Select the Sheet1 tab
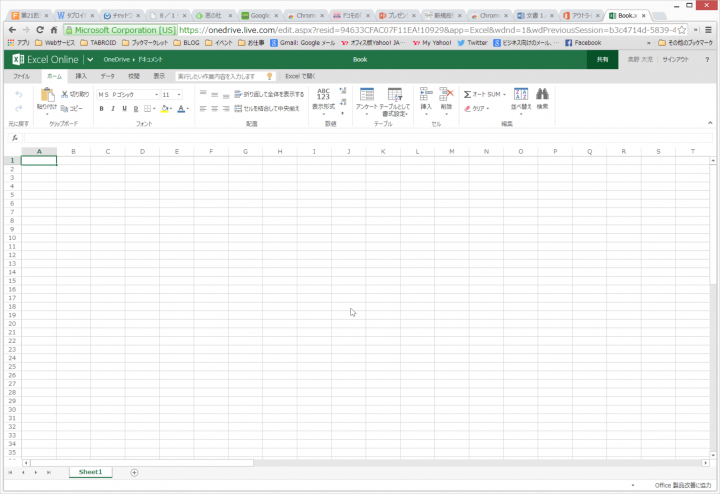 click(90, 472)
